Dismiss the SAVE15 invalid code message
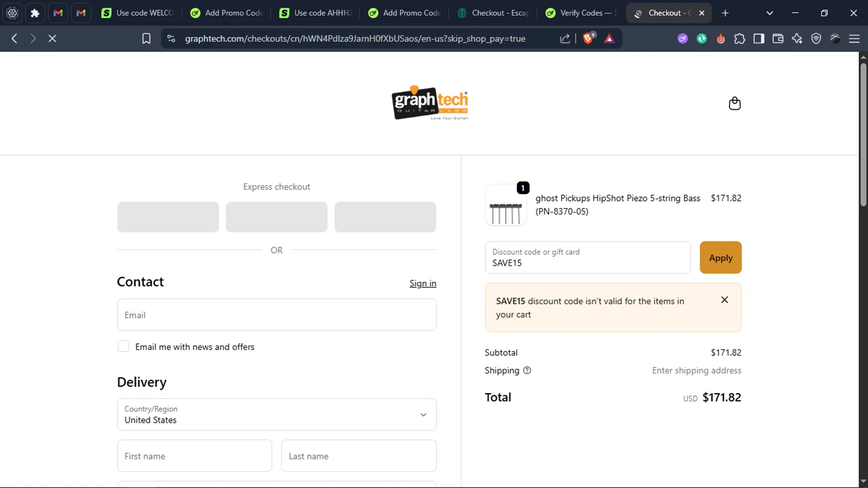Viewport: 868px width, 488px height. click(724, 300)
